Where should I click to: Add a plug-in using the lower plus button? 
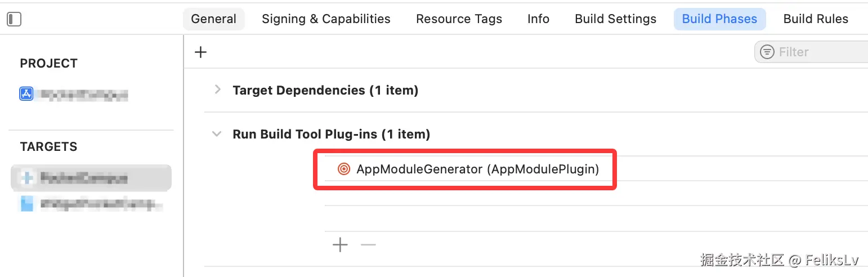click(340, 245)
